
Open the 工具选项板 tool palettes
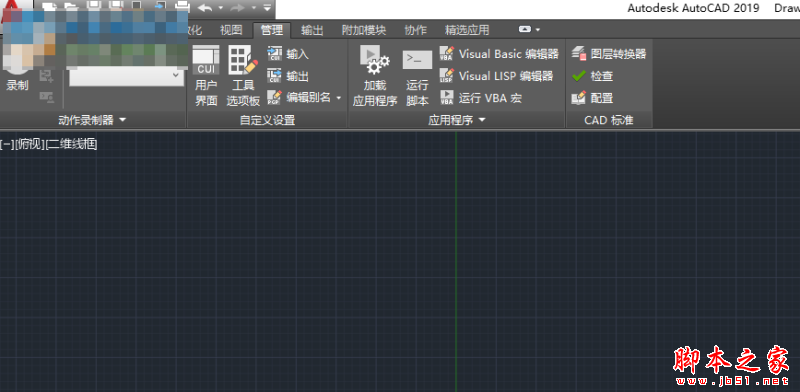(243, 76)
